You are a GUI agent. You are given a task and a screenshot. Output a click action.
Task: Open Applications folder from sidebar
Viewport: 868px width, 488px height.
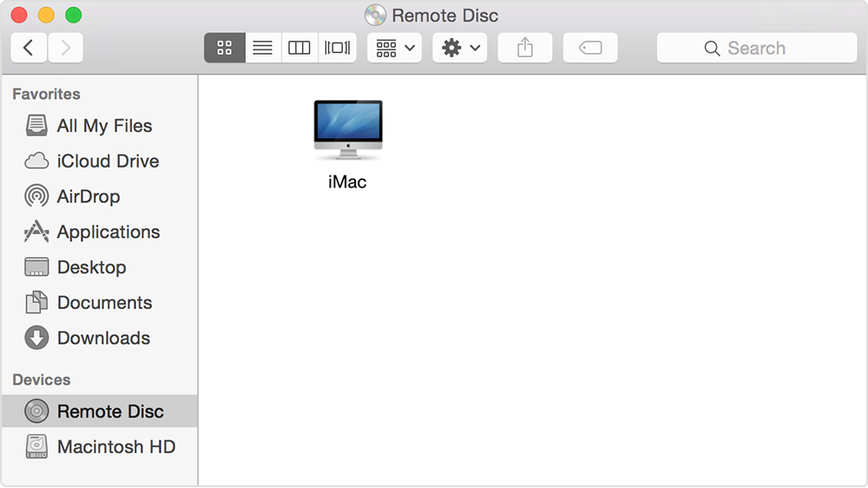pos(100,232)
